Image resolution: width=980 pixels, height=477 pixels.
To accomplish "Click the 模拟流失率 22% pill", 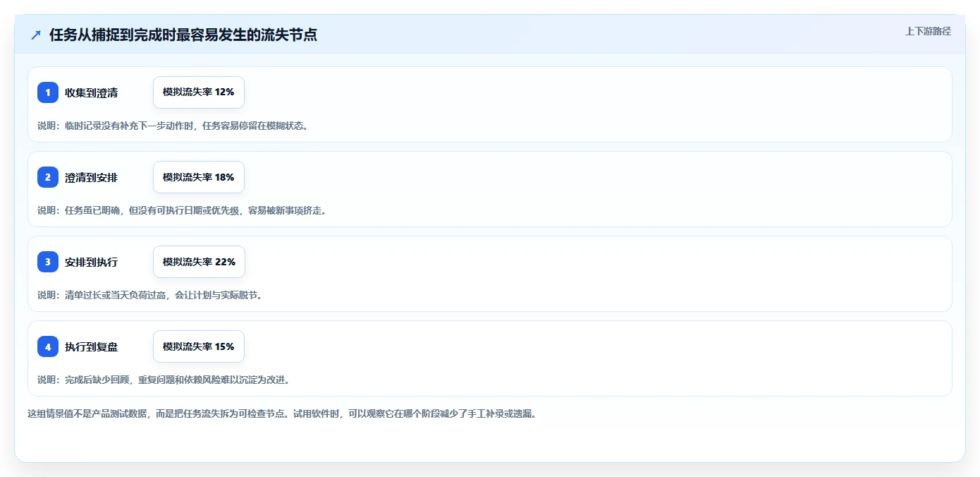I will click(x=199, y=262).
